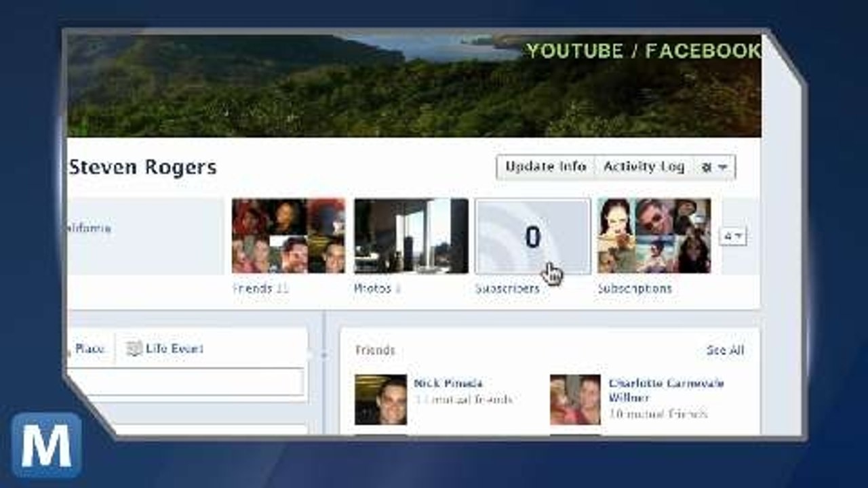
Task: Click the Friends box heading
Action: point(375,350)
